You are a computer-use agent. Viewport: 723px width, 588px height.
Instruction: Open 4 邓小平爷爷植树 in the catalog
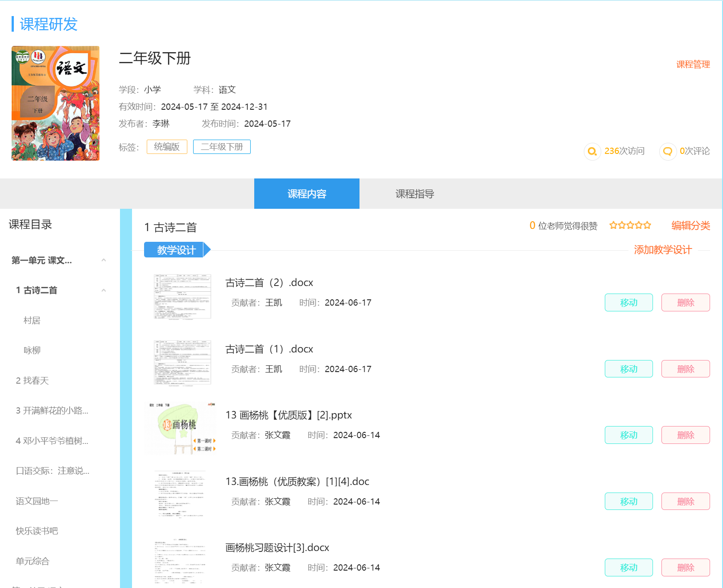52,441
